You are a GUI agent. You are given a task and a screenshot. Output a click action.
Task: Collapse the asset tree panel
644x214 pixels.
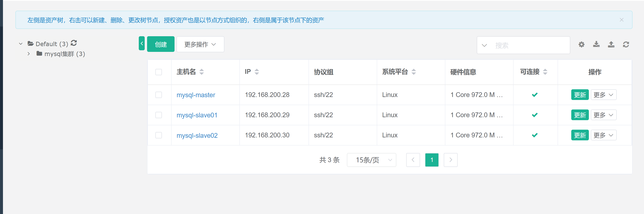(142, 44)
